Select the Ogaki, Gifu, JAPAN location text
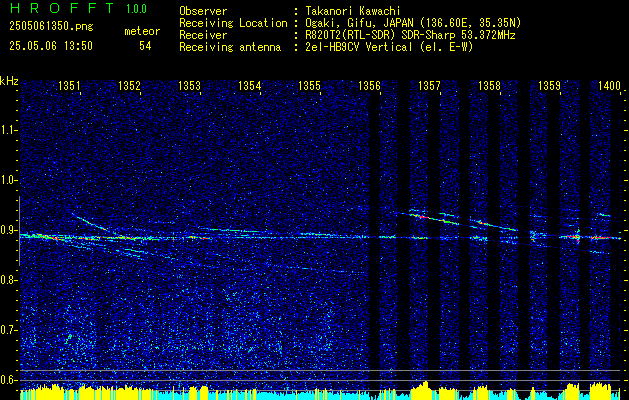Screen dimensions: 629x400 (x=411, y=23)
